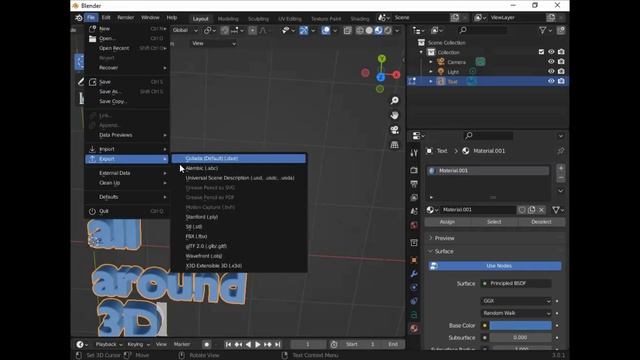The width and height of the screenshot is (640, 360).
Task: Choose FBX (.fbx) export option
Action: point(238,236)
